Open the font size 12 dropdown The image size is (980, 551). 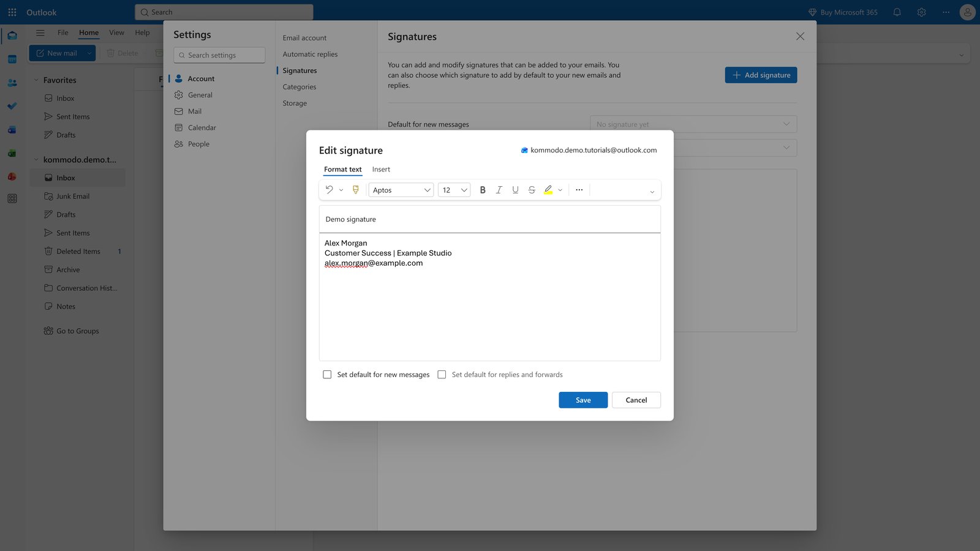[x=454, y=190]
